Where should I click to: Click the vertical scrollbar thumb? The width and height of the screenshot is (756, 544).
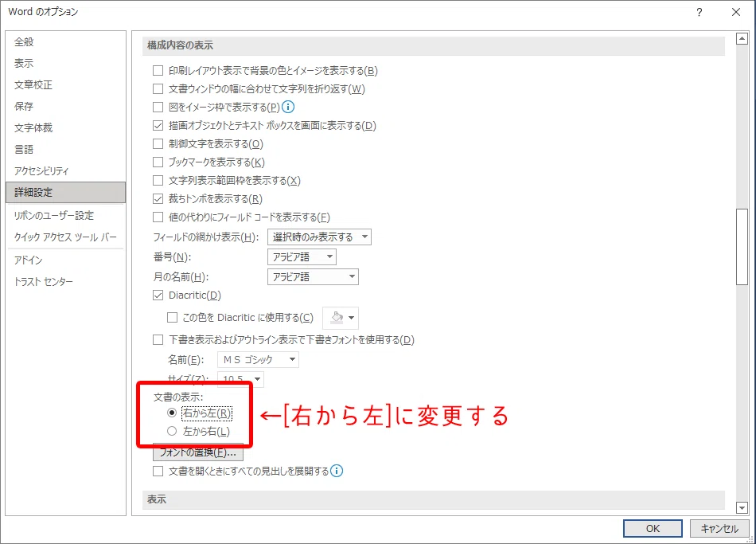point(742,247)
